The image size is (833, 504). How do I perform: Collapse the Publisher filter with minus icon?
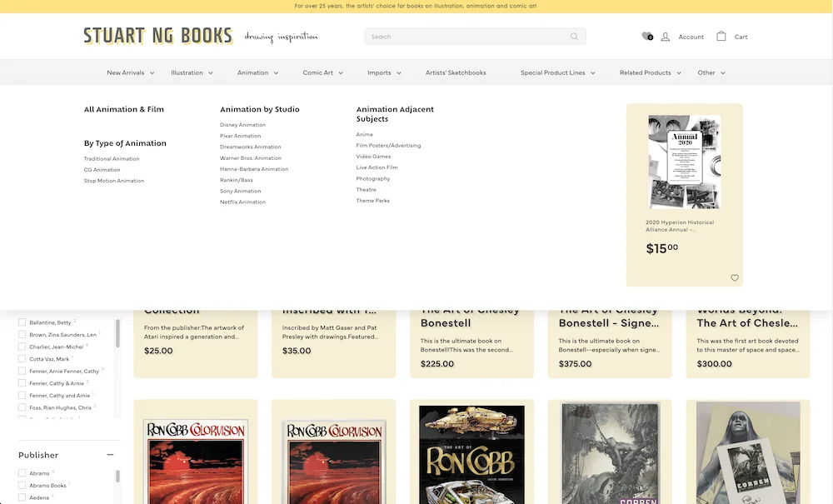(110, 455)
